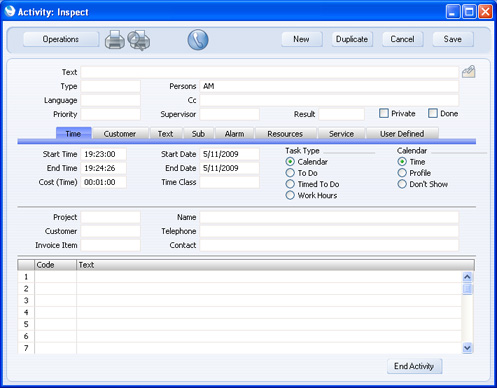
Task: Select row number 5 in table
Action: click(x=26, y=324)
